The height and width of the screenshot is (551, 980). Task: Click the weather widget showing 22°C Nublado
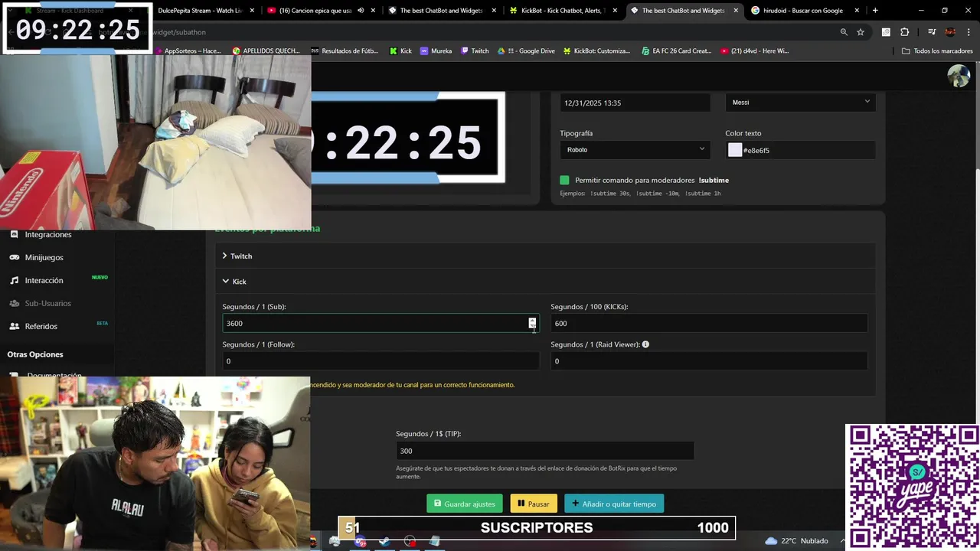[796, 541]
